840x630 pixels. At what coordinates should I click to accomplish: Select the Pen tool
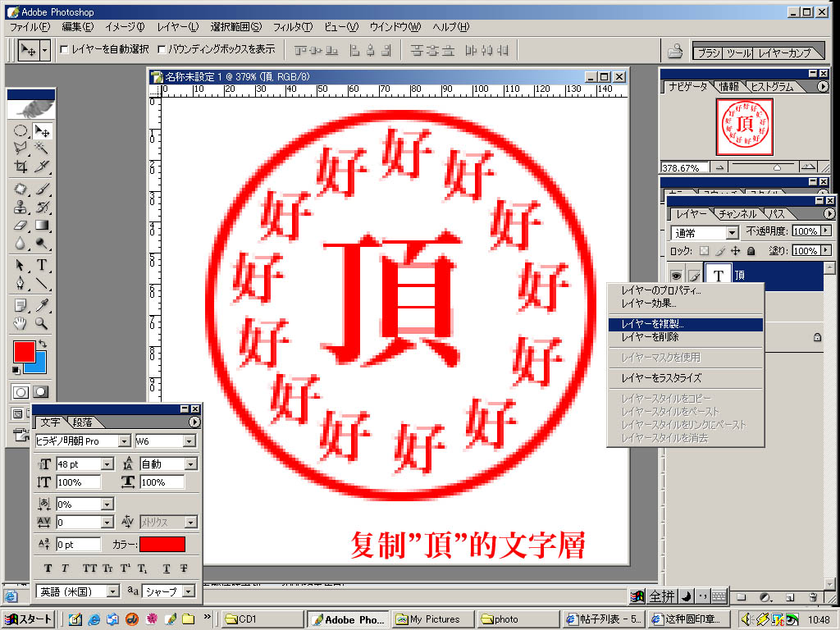click(x=21, y=283)
